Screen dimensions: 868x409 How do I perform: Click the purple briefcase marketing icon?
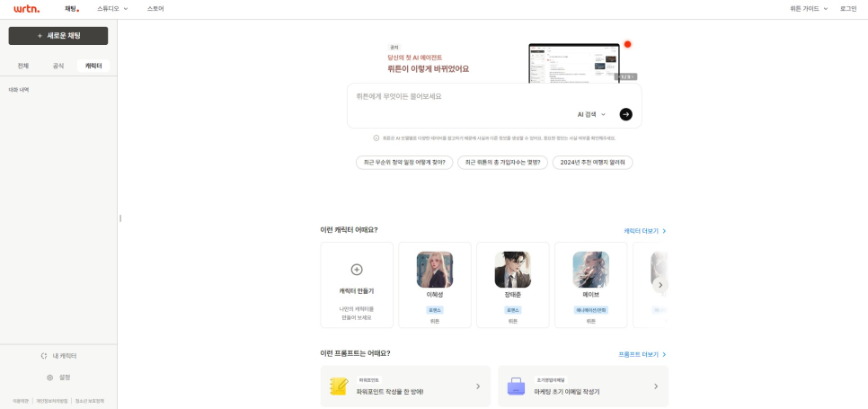tap(516, 386)
